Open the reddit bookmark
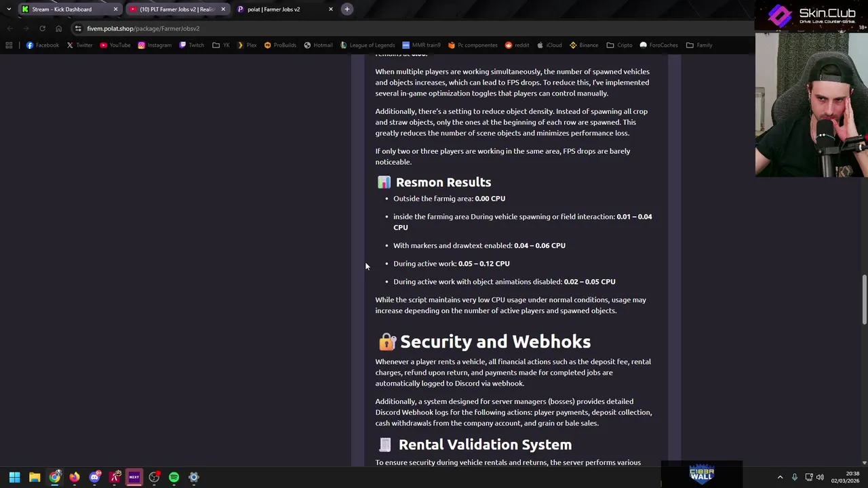The image size is (868, 488). [x=517, y=45]
